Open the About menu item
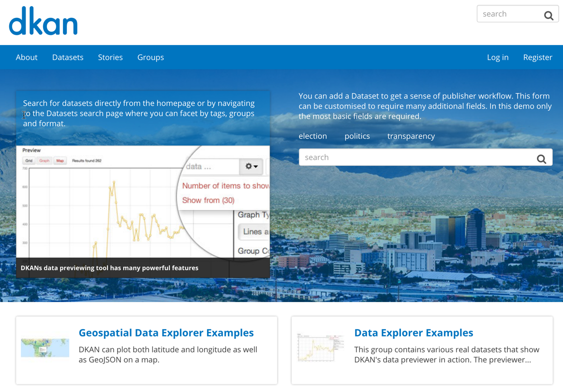 27,58
